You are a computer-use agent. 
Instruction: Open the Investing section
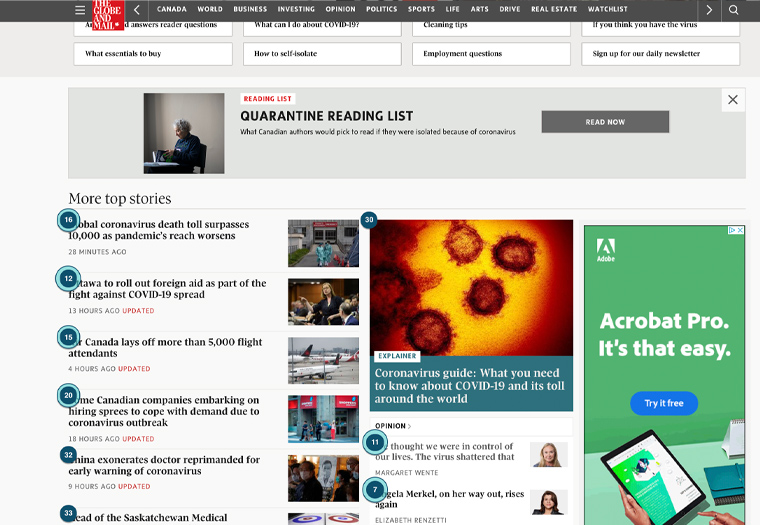pyautogui.click(x=296, y=9)
